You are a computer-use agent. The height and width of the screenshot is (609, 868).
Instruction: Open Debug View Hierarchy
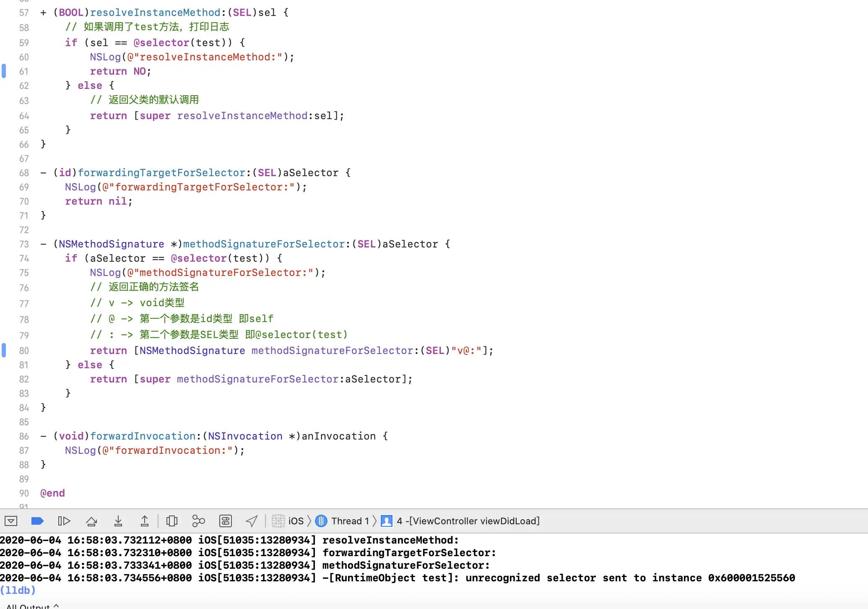172,521
